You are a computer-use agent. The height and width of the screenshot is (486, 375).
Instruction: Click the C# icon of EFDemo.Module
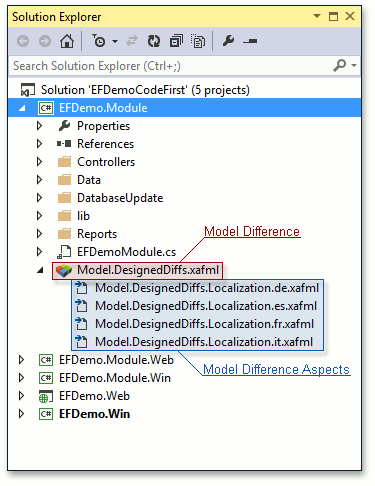(x=46, y=108)
